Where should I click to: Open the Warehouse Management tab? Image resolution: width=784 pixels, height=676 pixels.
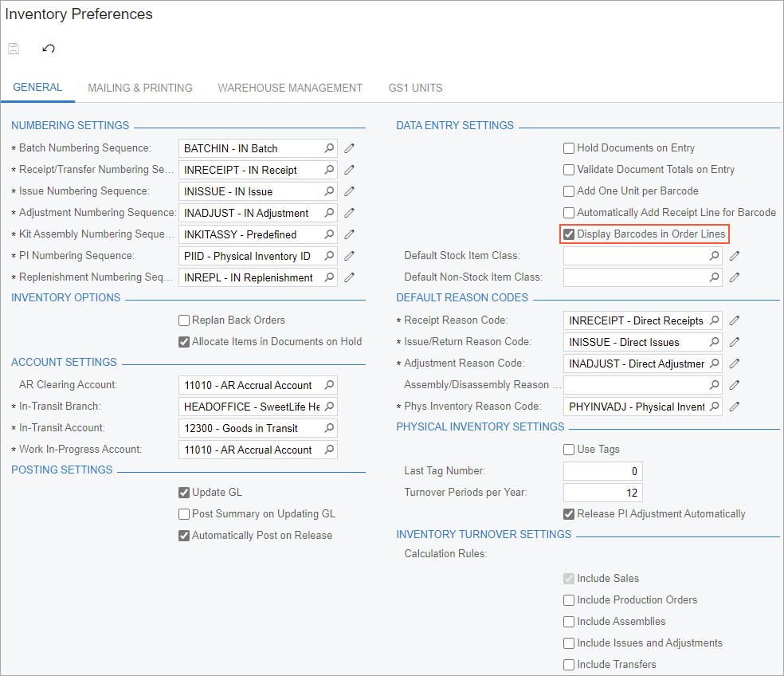(290, 88)
